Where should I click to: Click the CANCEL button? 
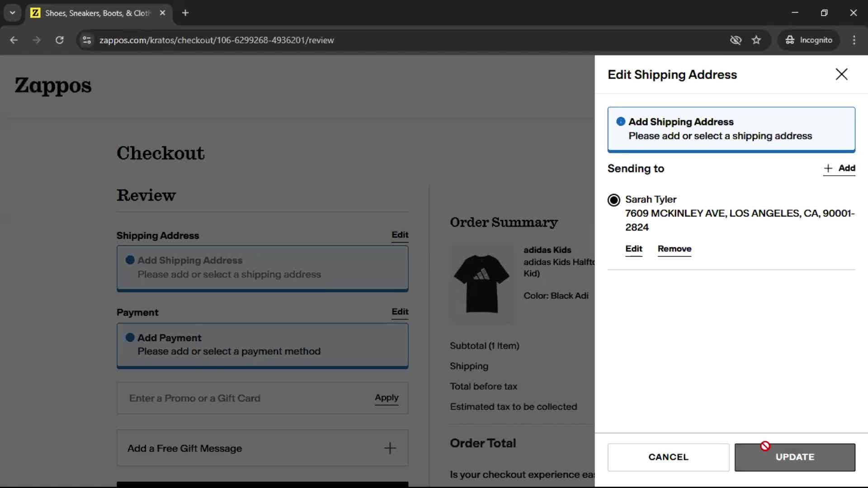(x=668, y=457)
